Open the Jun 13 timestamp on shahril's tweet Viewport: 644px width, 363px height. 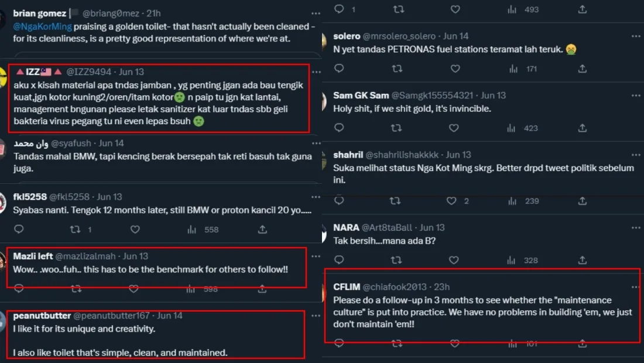click(458, 155)
